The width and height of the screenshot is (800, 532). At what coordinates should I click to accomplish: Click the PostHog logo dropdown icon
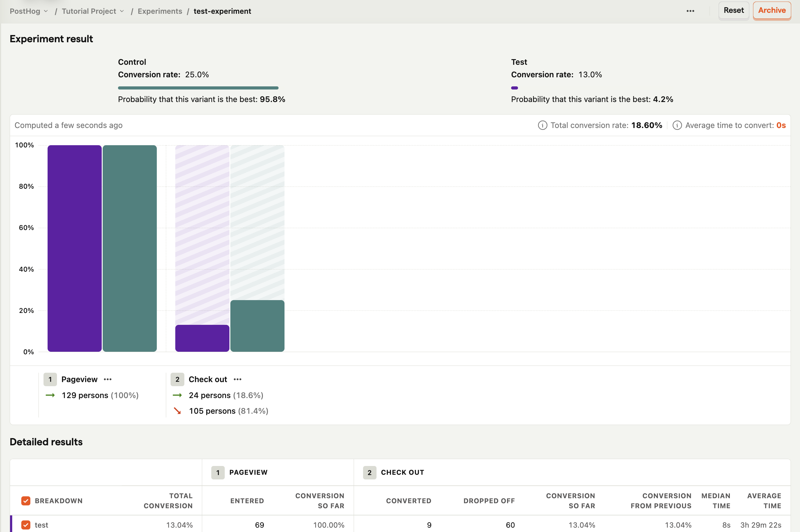[46, 9]
